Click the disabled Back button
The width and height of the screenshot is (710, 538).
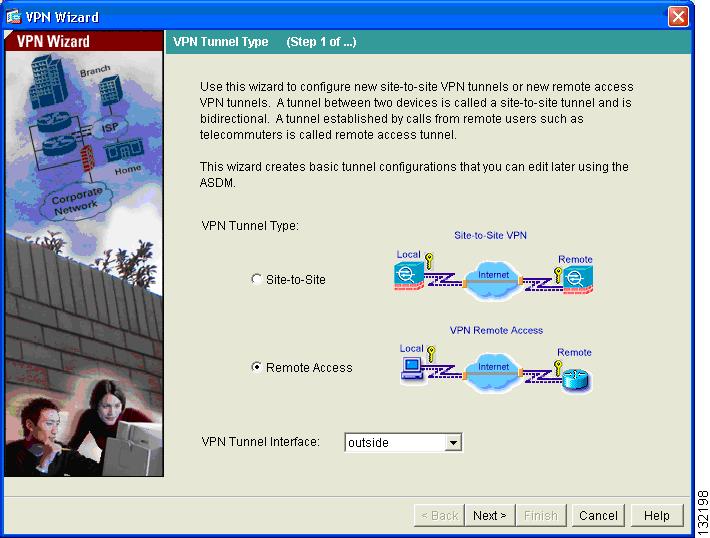click(x=439, y=515)
